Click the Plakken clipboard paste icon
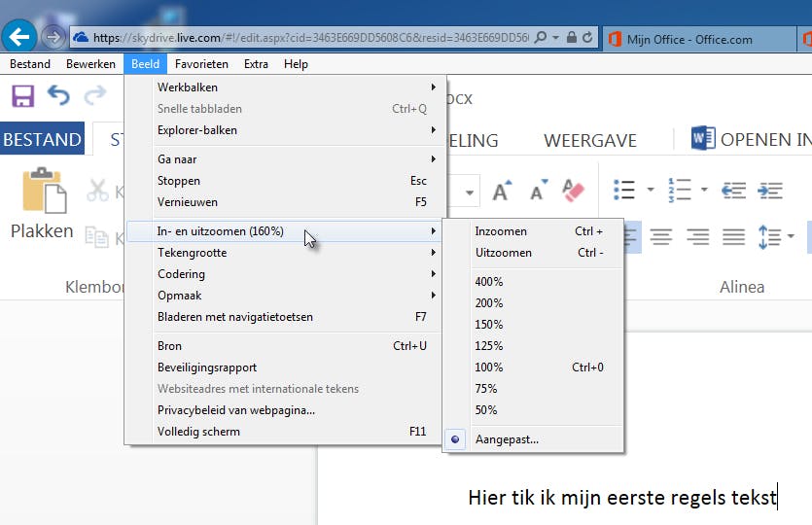812x525 pixels. (44, 190)
